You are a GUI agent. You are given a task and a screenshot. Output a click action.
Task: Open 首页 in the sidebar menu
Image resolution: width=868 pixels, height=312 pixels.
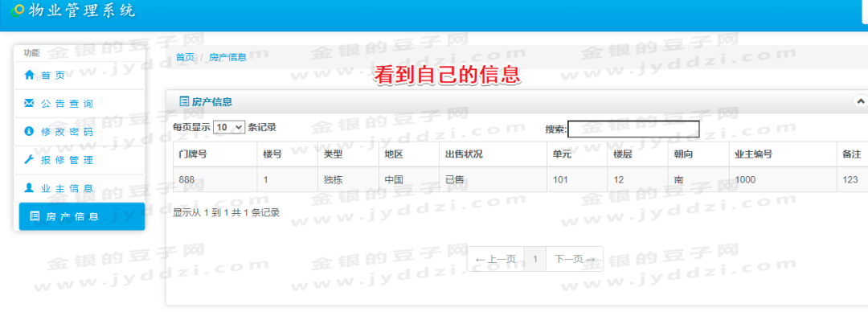[x=79, y=76]
